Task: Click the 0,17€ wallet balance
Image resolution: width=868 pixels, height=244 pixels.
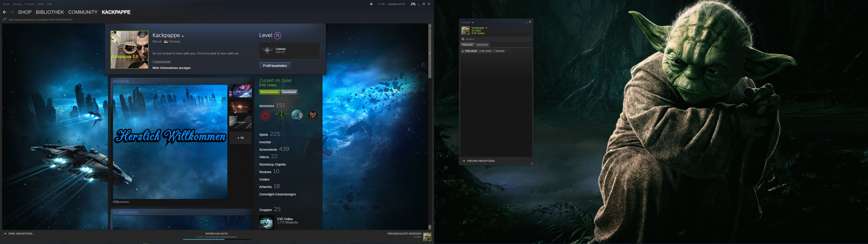Action: pyautogui.click(x=381, y=4)
